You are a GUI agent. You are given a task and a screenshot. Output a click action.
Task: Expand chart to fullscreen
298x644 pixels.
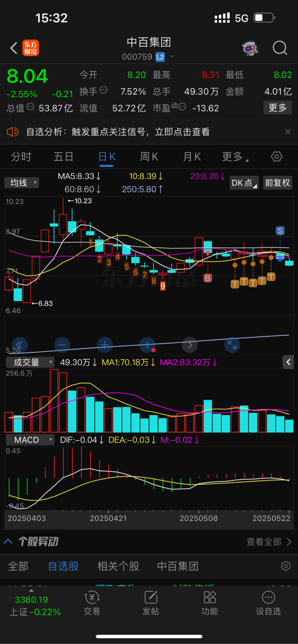(232, 345)
